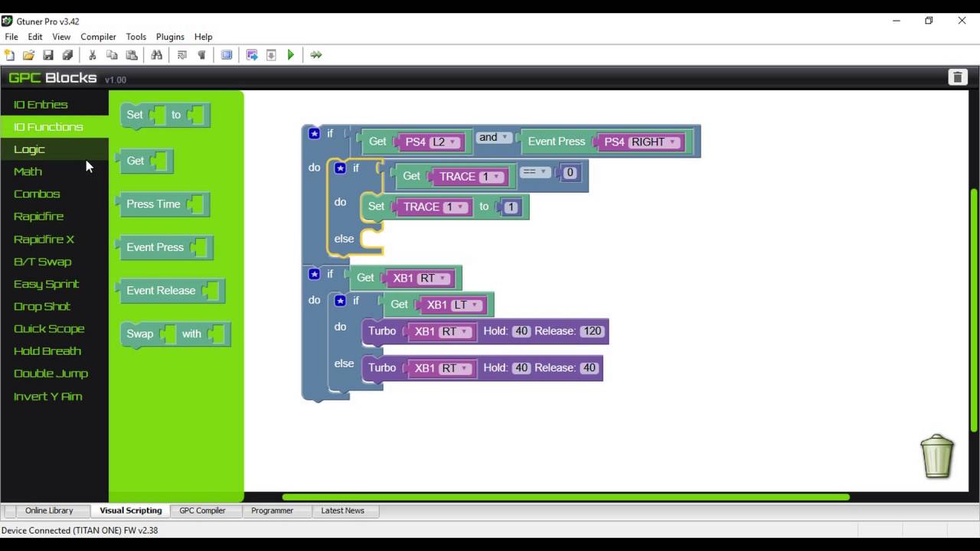
Task: Open Find with binoculars icon
Action: click(157, 55)
